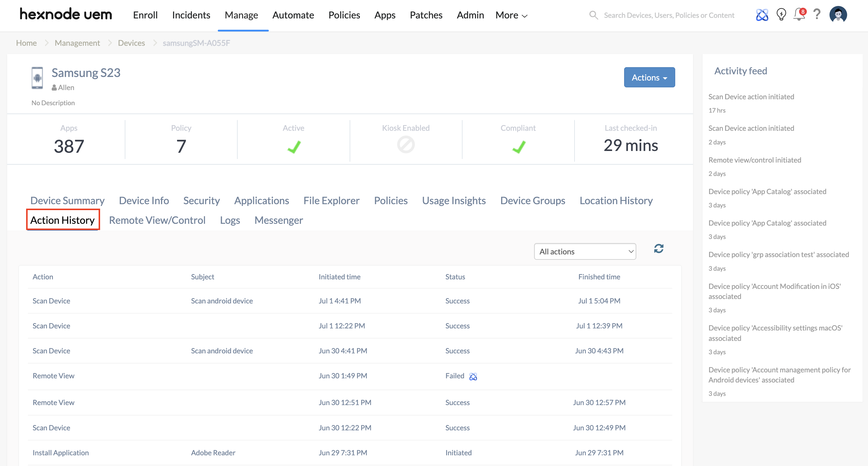Click the 'Remote view/control initiated' feed entry
Image resolution: width=868 pixels, height=466 pixels.
[x=755, y=160]
